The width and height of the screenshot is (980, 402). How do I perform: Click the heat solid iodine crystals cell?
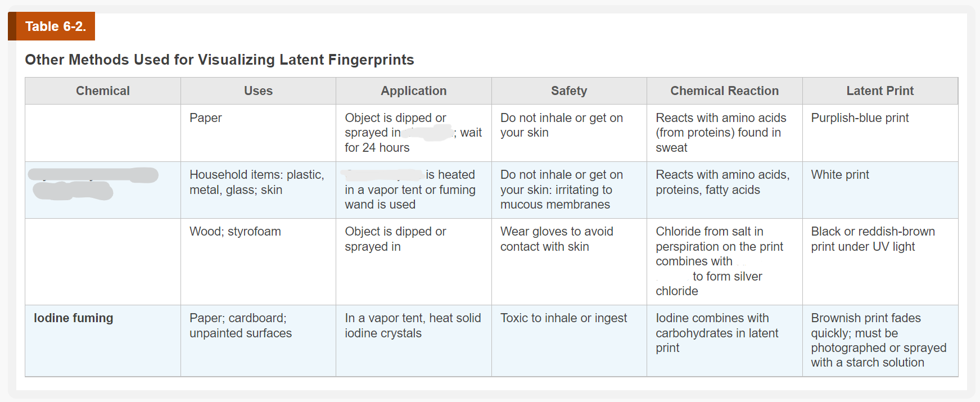(413, 326)
